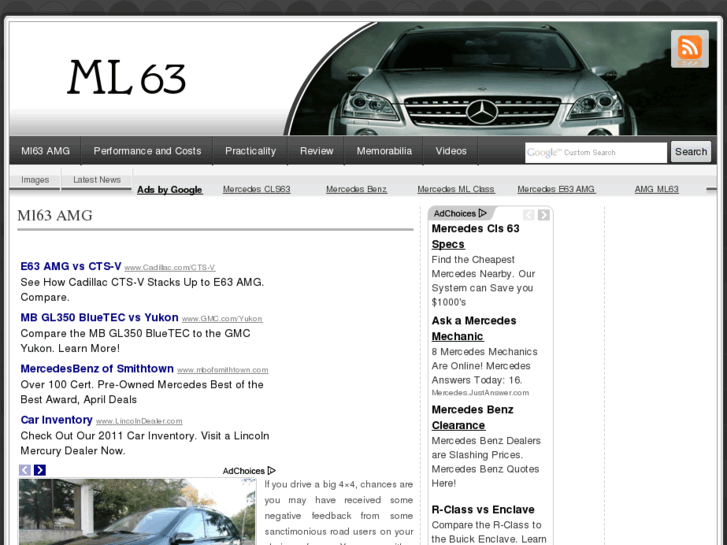Visit Mercedes.JustAnswer.com link
The height and width of the screenshot is (545, 727).
coord(480,392)
